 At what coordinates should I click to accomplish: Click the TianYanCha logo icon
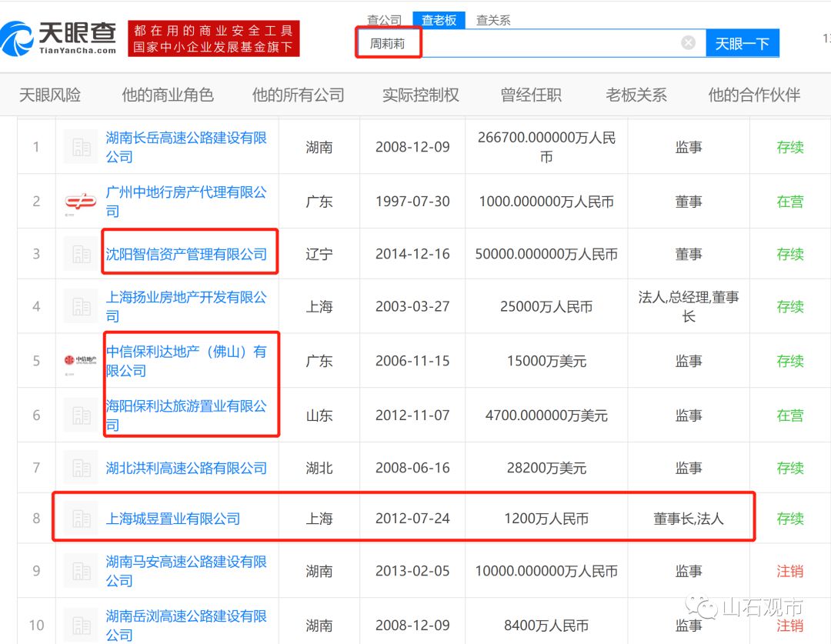(x=18, y=38)
